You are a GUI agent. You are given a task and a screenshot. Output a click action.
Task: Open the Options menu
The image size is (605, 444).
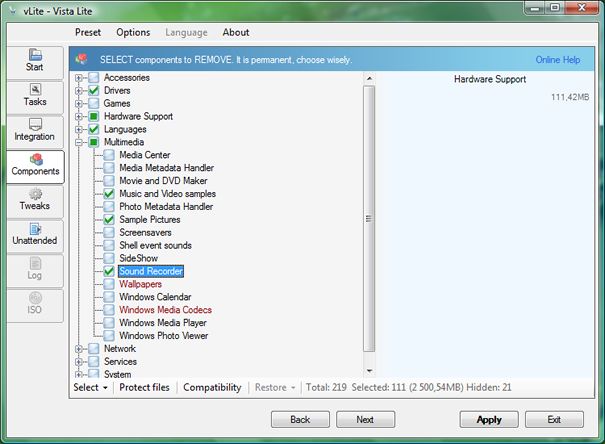[133, 32]
